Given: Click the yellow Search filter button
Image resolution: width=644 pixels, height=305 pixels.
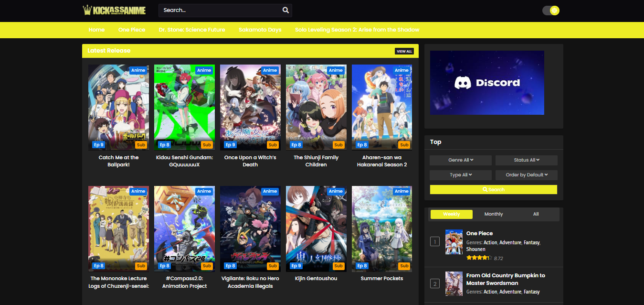Looking at the screenshot, I should (494, 190).
